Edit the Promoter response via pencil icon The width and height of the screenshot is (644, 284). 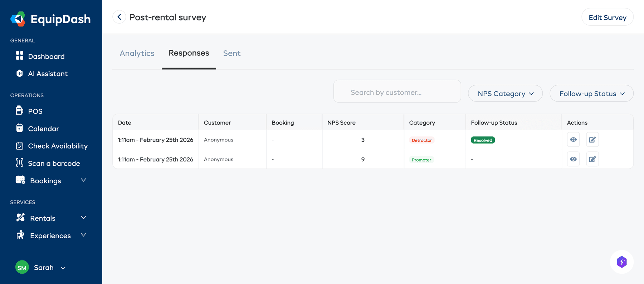592,159
